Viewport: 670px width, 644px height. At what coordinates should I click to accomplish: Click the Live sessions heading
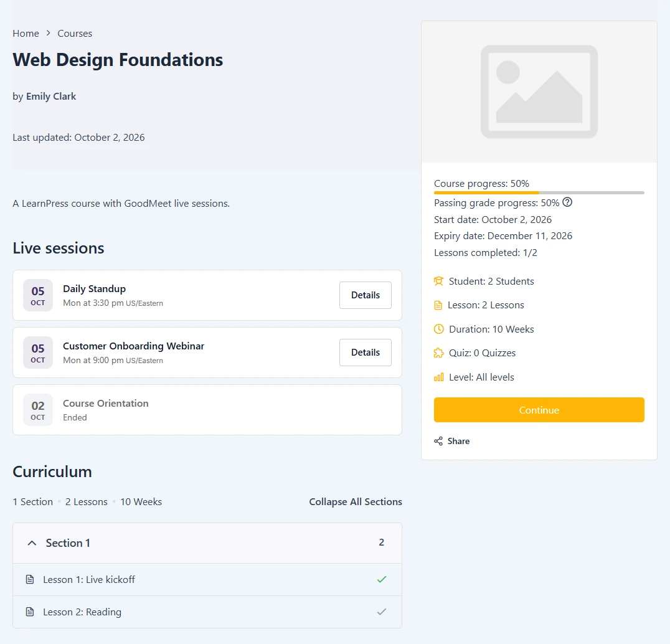59,249
